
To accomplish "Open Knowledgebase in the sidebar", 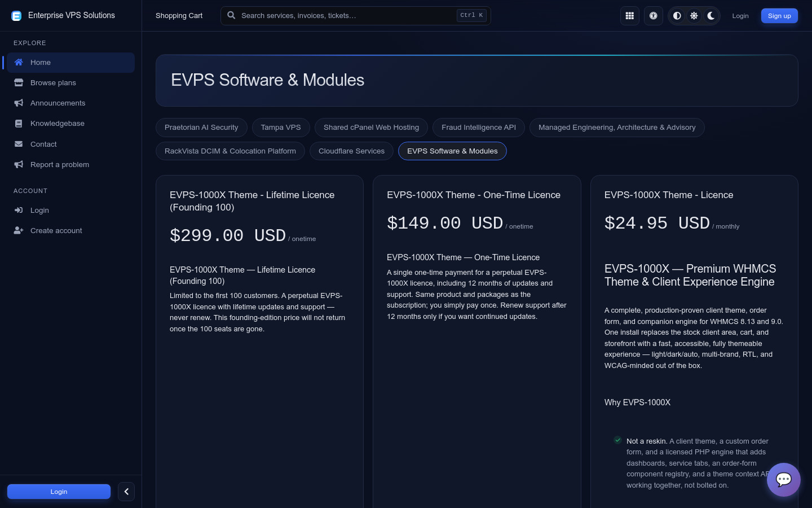I will 71,123.
